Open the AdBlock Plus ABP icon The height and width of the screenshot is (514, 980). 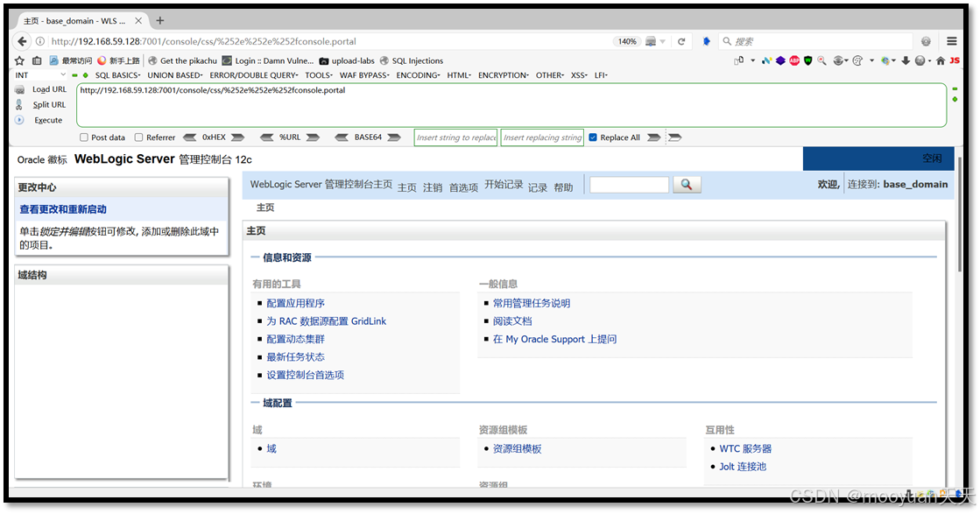coord(794,60)
